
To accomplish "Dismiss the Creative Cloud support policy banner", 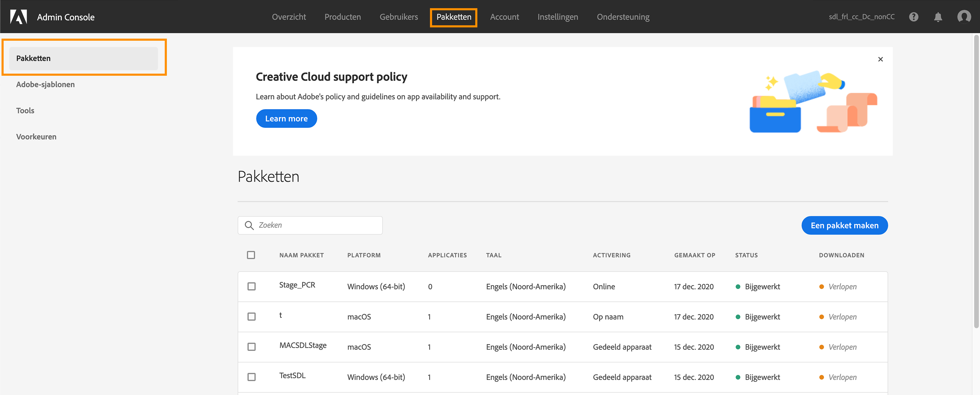I will tap(880, 59).
